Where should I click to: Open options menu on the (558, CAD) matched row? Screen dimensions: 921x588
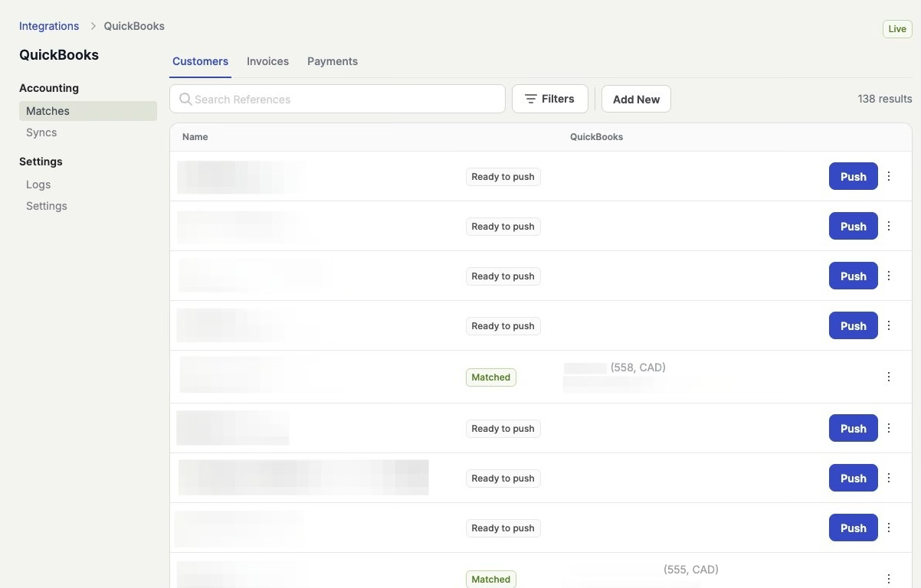[889, 377]
